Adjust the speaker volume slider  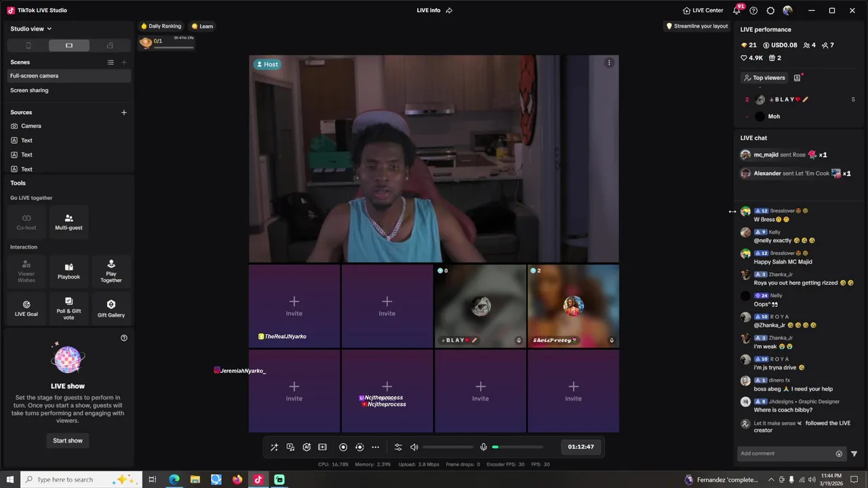(448, 447)
